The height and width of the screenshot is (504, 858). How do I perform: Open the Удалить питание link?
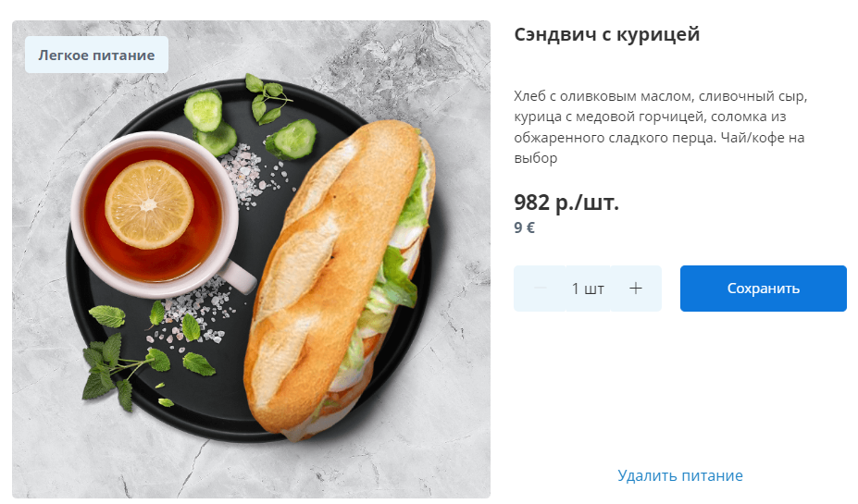pyautogui.click(x=679, y=475)
